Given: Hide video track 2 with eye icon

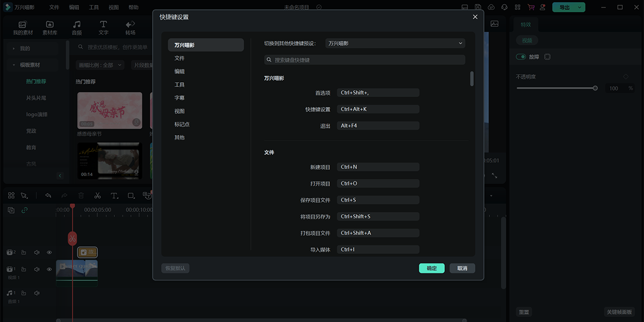Looking at the screenshot, I should coord(49,252).
